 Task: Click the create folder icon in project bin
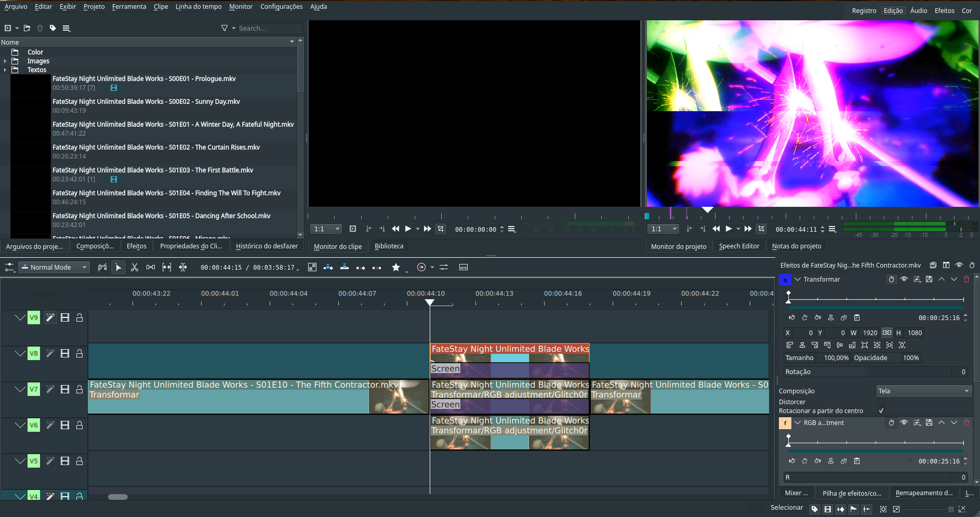click(27, 28)
